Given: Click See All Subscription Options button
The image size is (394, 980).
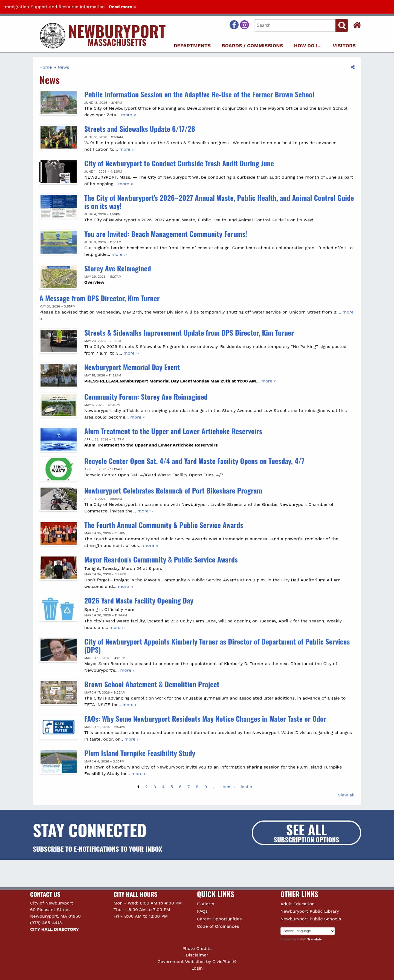Looking at the screenshot, I should [x=306, y=832].
